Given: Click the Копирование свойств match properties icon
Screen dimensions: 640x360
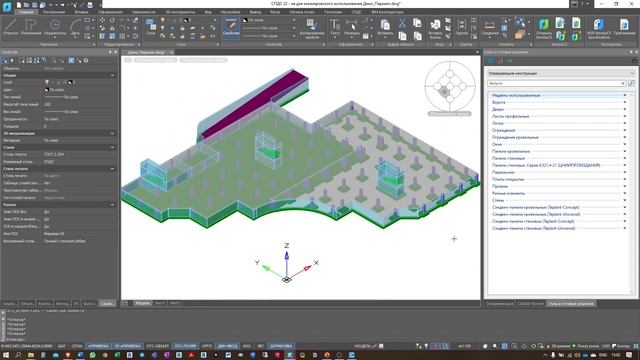Looking at the screenshot, I should point(311,28).
